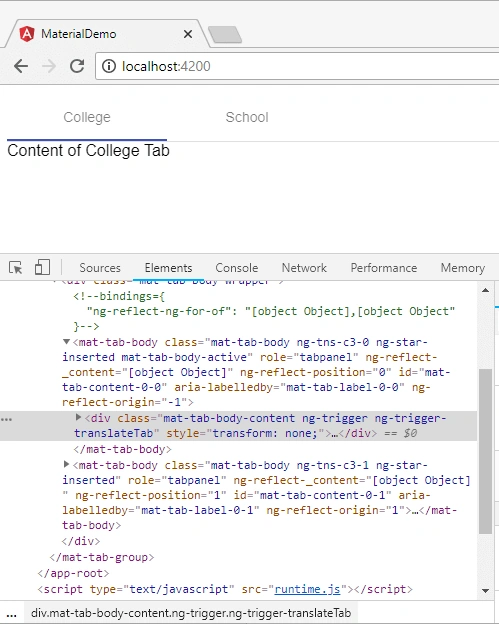Click the ellipsis beside the selected div row

coord(7,419)
